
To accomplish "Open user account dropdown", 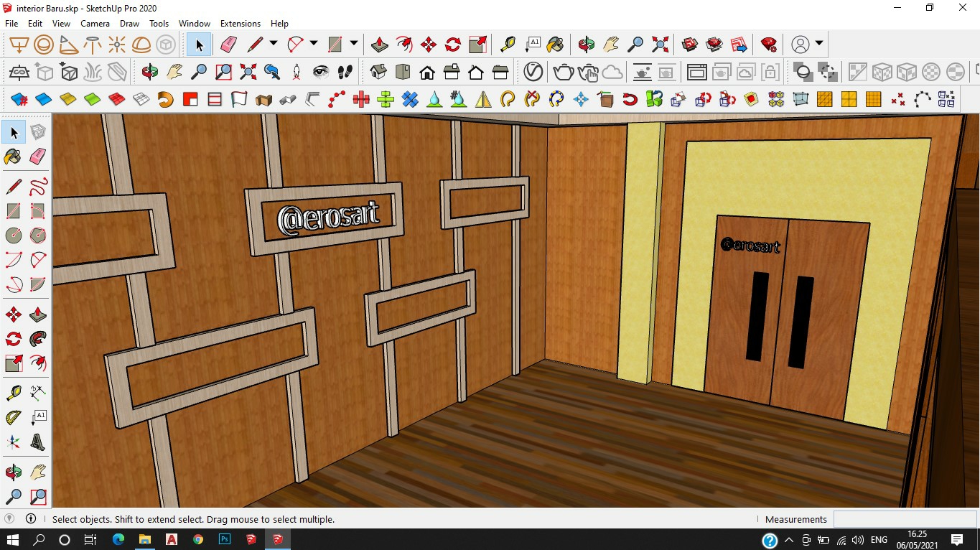I will (818, 44).
